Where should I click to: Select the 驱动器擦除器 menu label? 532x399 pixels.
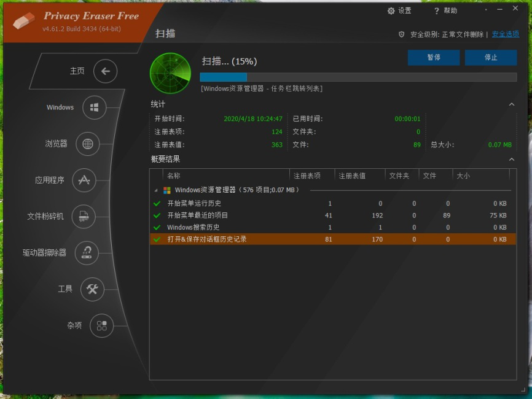44,252
